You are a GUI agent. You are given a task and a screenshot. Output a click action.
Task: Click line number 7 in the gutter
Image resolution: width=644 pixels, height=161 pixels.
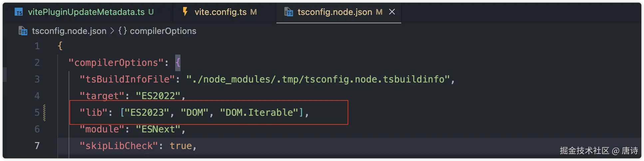coord(37,146)
